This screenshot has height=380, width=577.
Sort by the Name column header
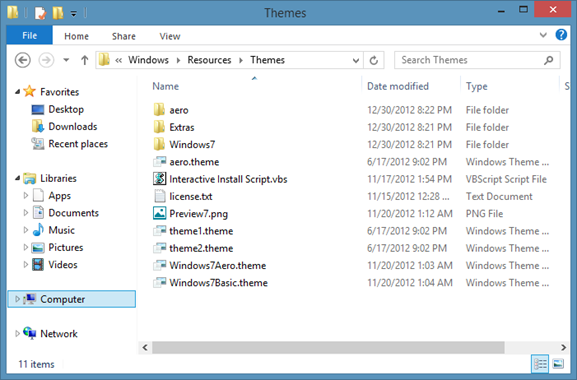pos(166,86)
